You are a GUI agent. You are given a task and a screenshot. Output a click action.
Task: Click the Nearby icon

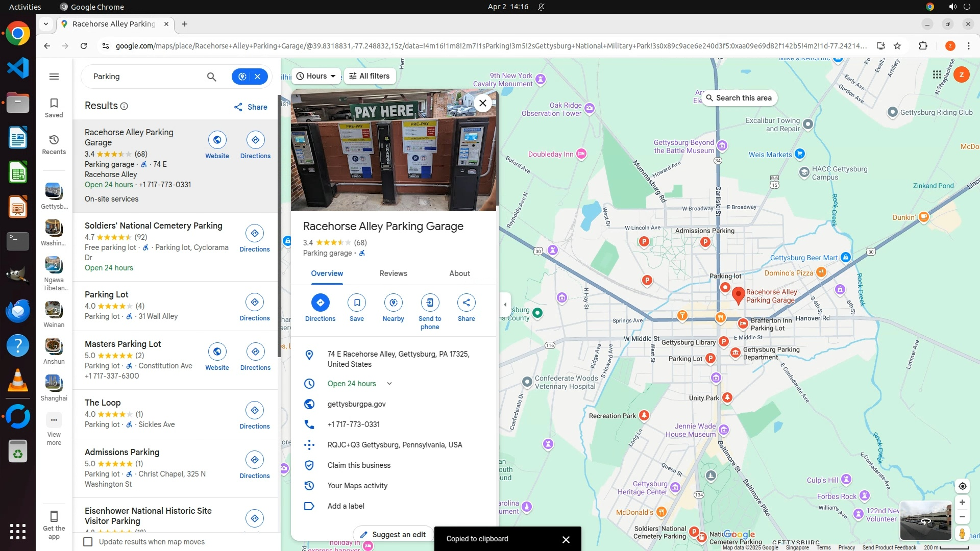click(x=393, y=303)
